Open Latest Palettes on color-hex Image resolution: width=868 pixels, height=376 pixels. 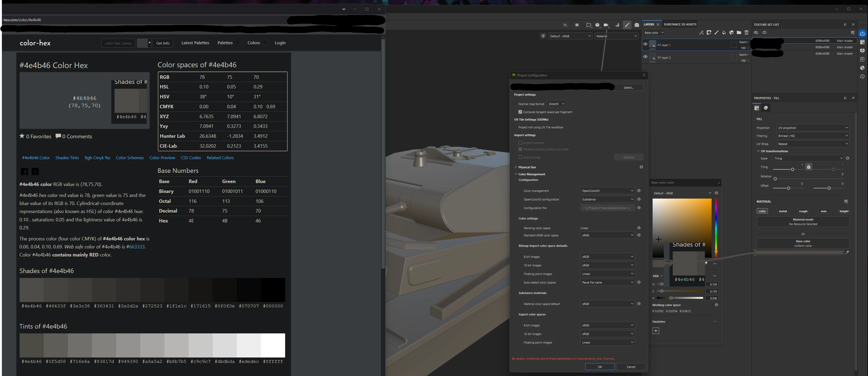(195, 43)
